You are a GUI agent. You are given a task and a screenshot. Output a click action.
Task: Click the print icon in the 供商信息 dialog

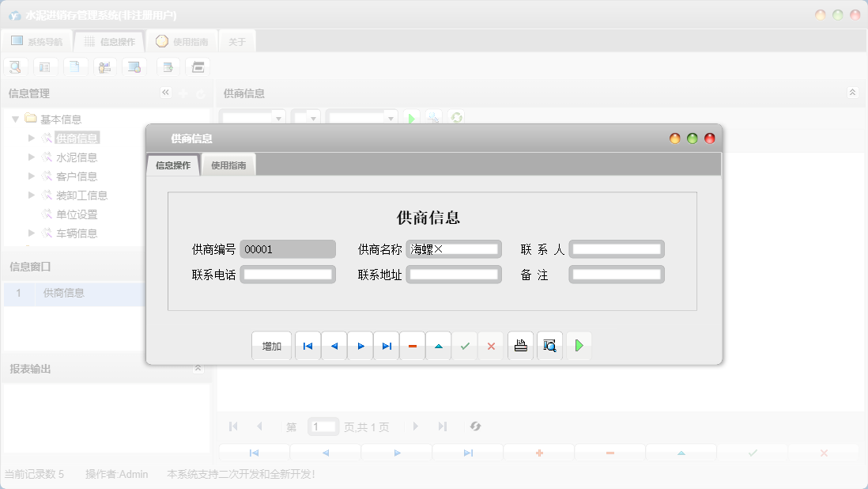[520, 345]
